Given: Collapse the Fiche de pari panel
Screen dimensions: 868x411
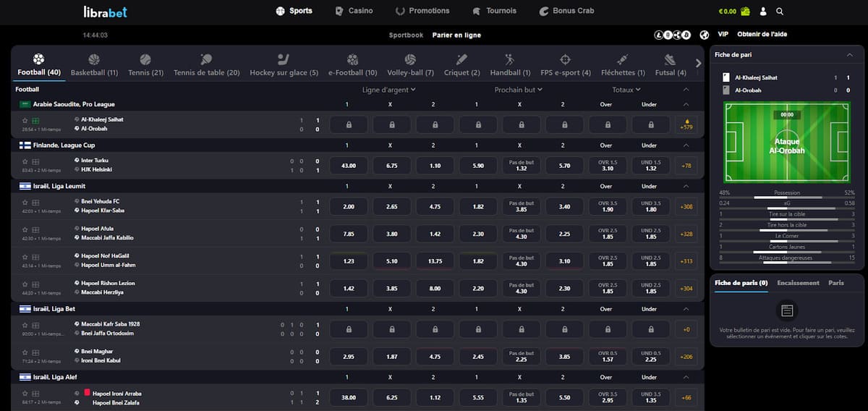Looking at the screenshot, I should coord(849,55).
